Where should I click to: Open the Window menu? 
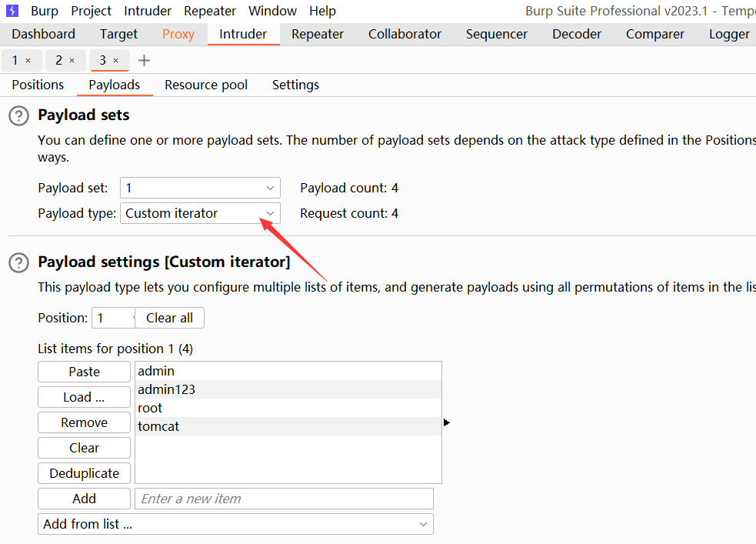(x=272, y=11)
